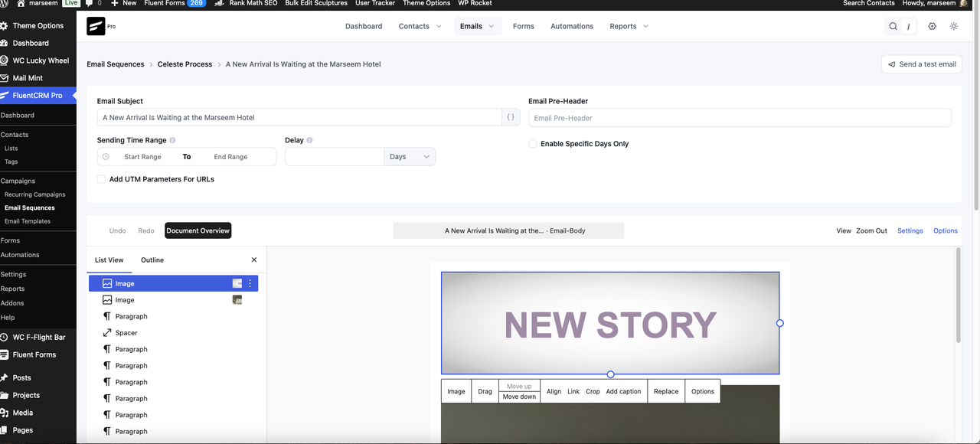Click Zoom Out in editor header
980x444 pixels.
[872, 230]
